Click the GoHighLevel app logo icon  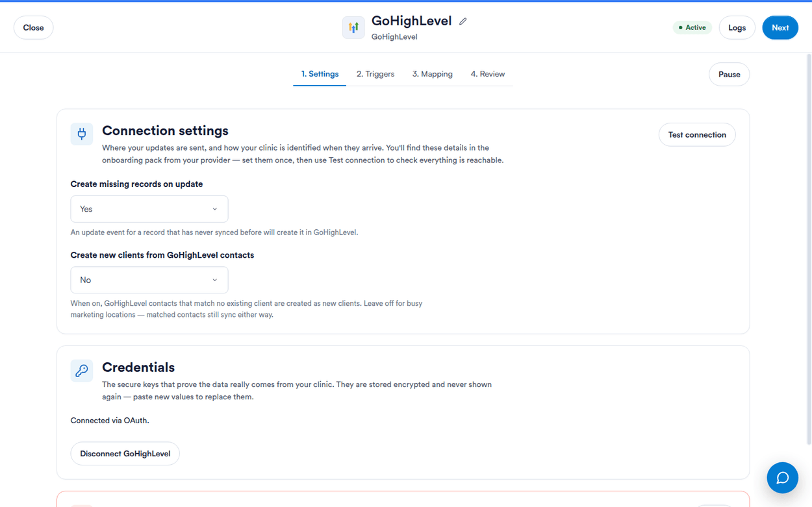point(353,28)
